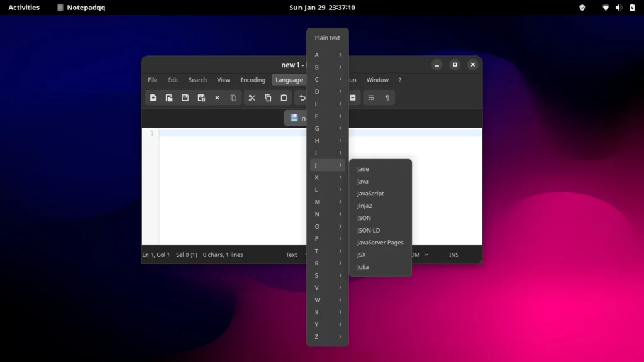644x362 pixels.
Task: Click the Copy toolbar icon
Action: coord(268,97)
